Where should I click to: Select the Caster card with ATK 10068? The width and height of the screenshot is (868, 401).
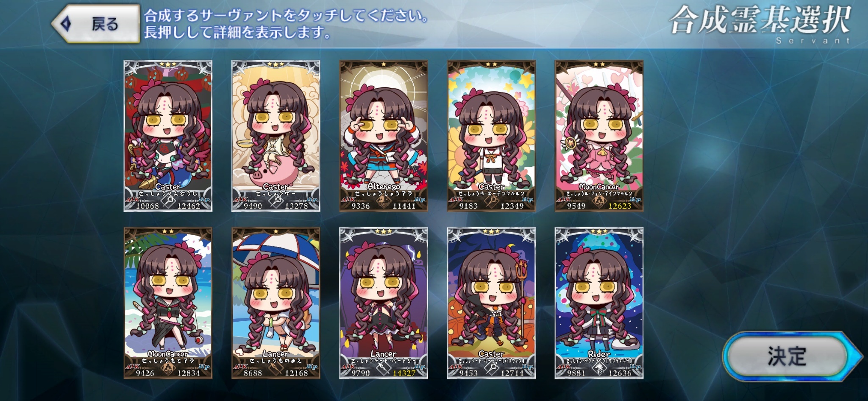[168, 136]
